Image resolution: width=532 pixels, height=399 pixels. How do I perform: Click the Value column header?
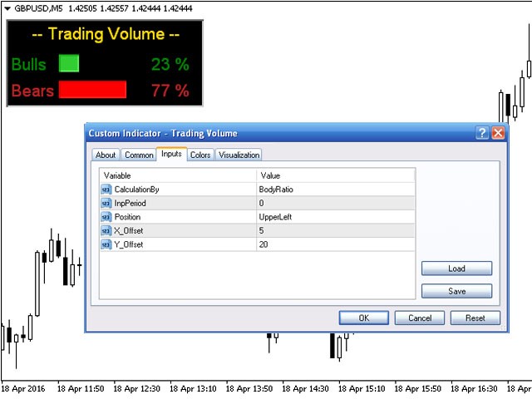pos(336,175)
